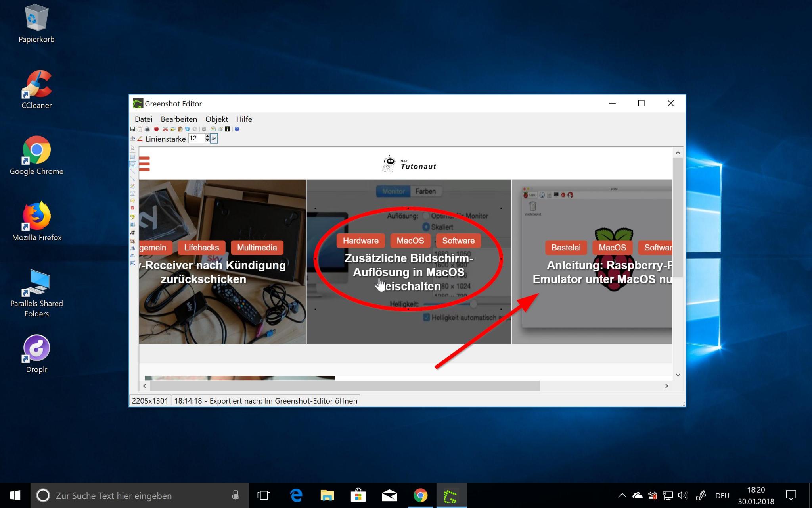
Task: Click the red line color swatch
Action: click(x=140, y=139)
